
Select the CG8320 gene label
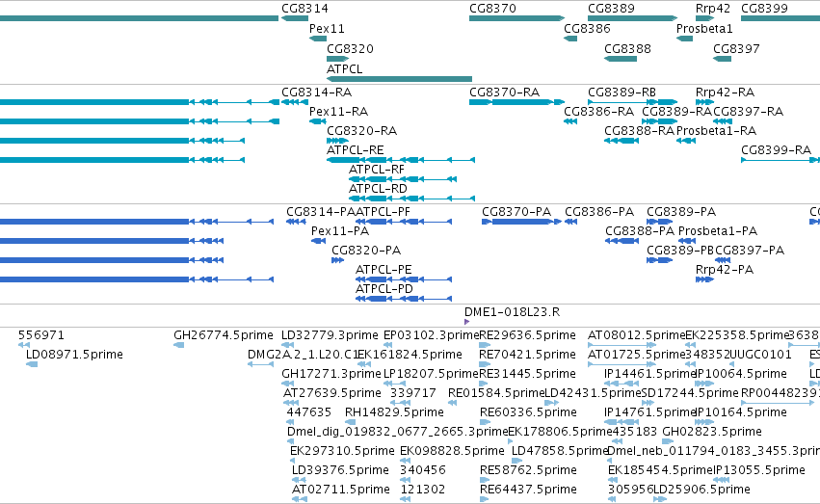tap(350, 49)
